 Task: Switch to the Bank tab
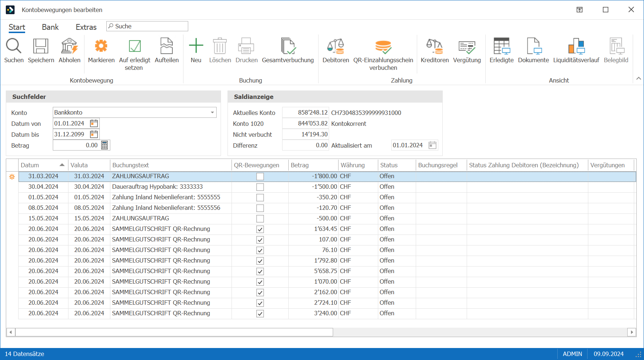(x=50, y=27)
